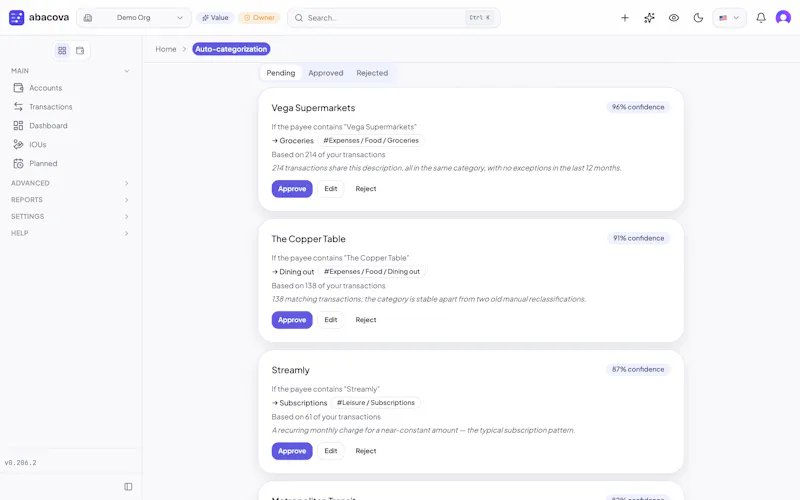Open the user profile avatar

pos(783,18)
